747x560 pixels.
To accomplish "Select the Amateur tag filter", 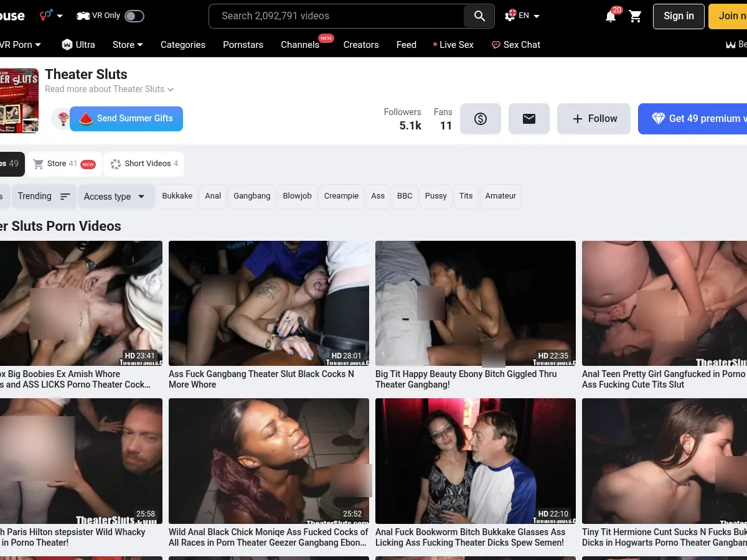I will (x=501, y=196).
